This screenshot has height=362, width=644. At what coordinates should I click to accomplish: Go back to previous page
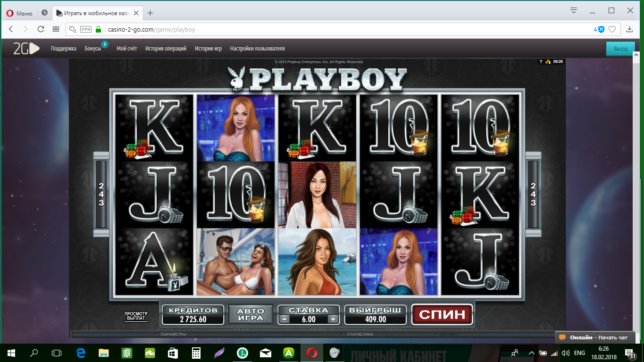[x=11, y=29]
